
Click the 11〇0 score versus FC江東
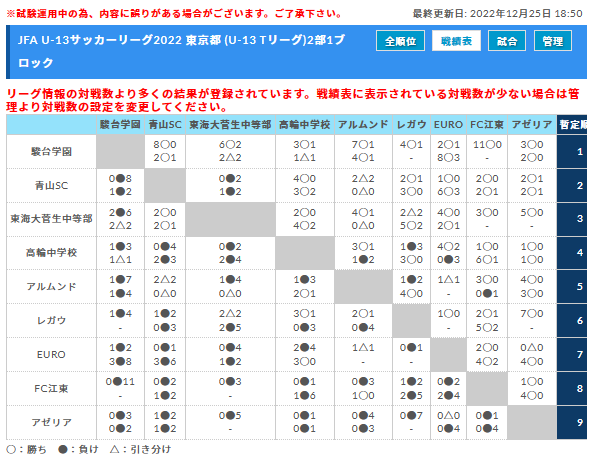(x=487, y=145)
